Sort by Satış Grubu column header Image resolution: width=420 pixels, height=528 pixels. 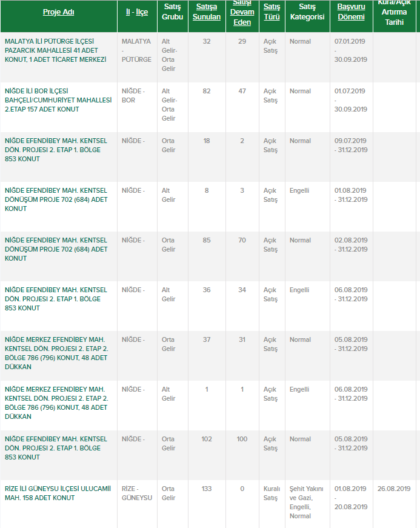pos(172,12)
